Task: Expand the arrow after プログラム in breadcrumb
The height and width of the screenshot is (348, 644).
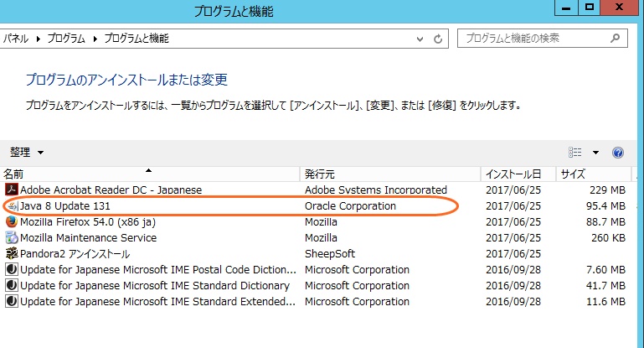Action: 95,39
